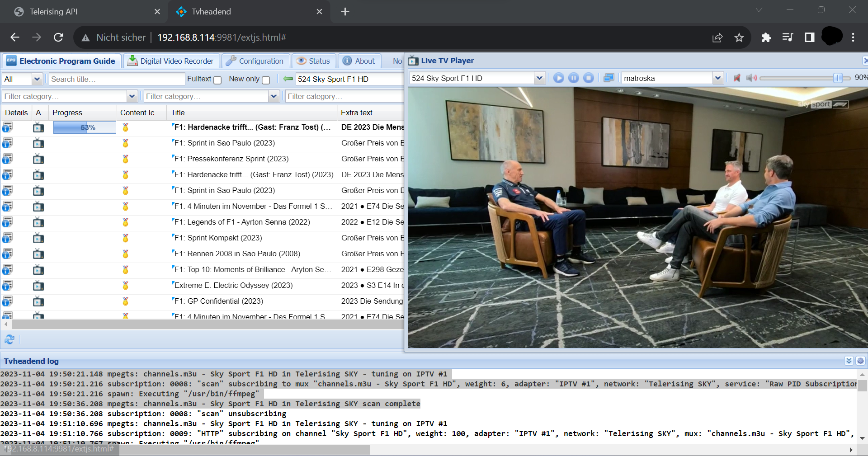
Task: Click the down arrow of log vertical scrollbar
Action: (x=862, y=438)
